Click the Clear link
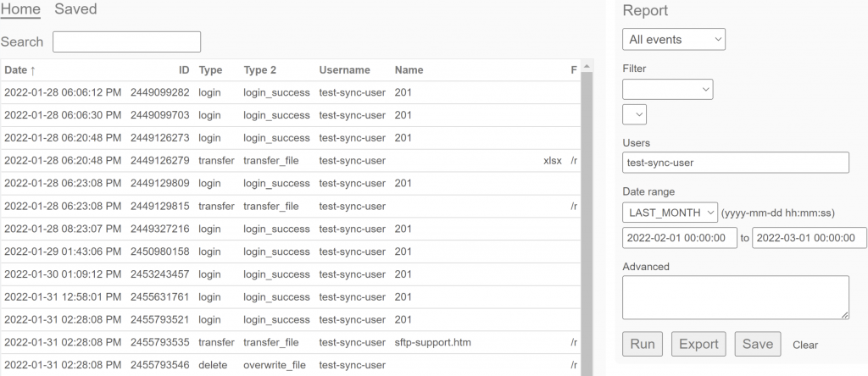This screenshot has width=868, height=376. coord(805,345)
